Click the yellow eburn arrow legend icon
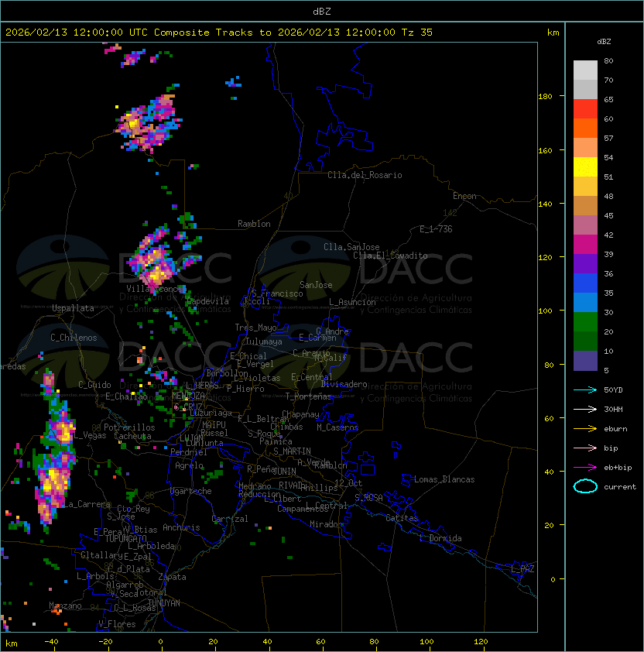 pyautogui.click(x=585, y=429)
